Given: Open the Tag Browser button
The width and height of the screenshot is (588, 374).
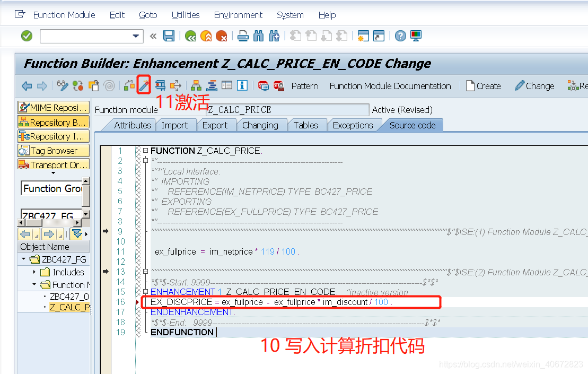Looking at the screenshot, I should click(54, 151).
